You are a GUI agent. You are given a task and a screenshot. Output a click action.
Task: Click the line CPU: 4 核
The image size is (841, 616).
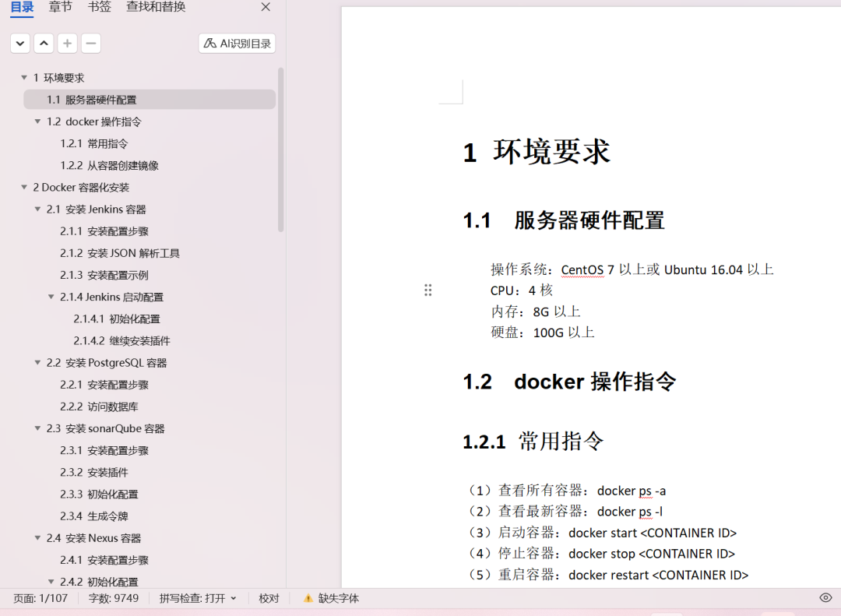521,290
